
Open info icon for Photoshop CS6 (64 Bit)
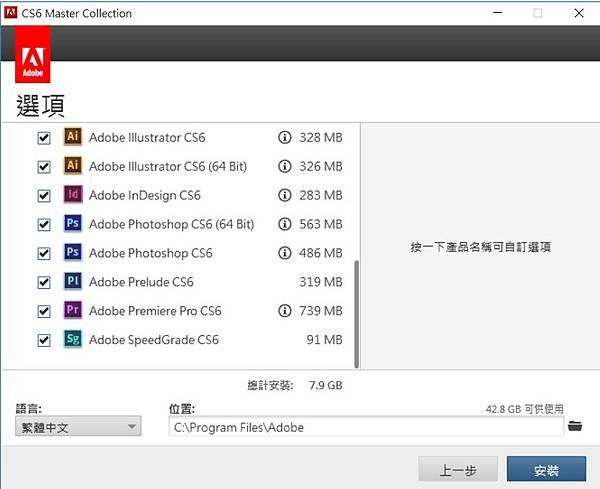pos(284,224)
